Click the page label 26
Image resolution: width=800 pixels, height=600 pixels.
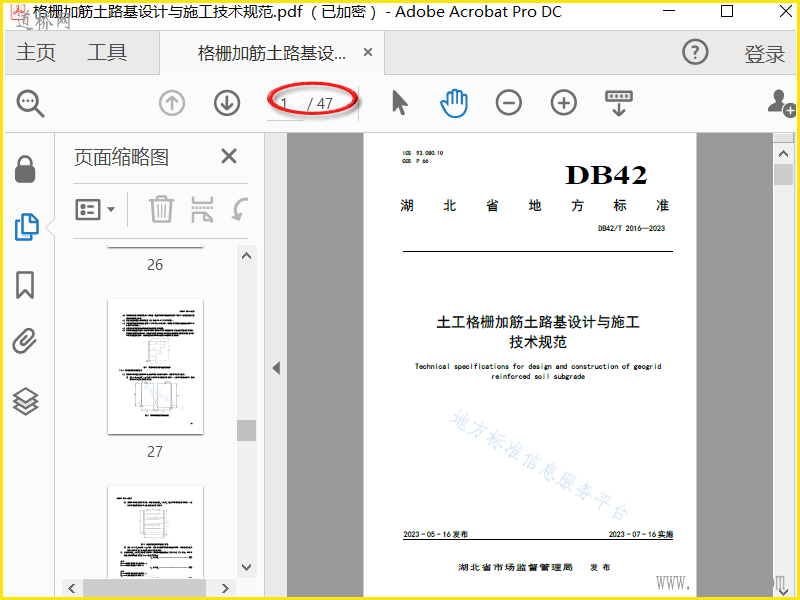click(155, 265)
